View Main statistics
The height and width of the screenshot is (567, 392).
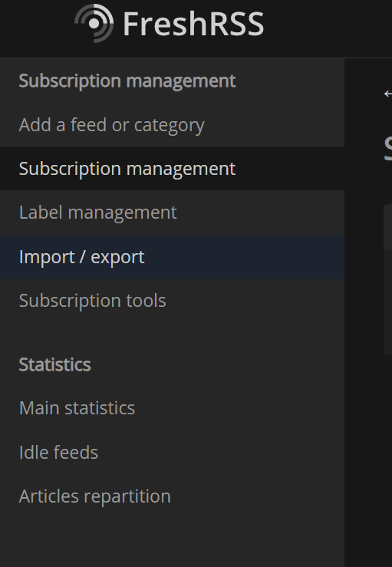[172, 408]
